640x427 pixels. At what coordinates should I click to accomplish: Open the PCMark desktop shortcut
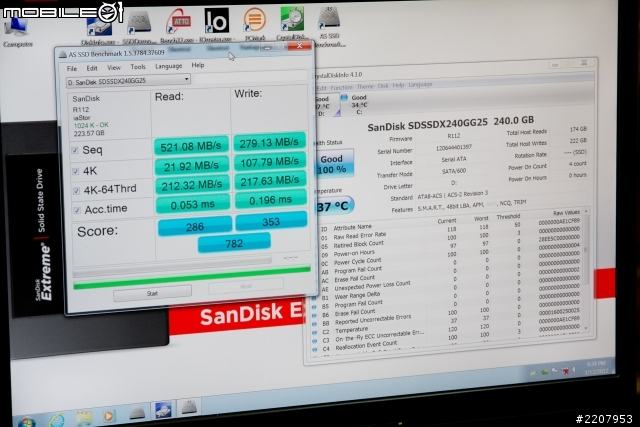255,23
